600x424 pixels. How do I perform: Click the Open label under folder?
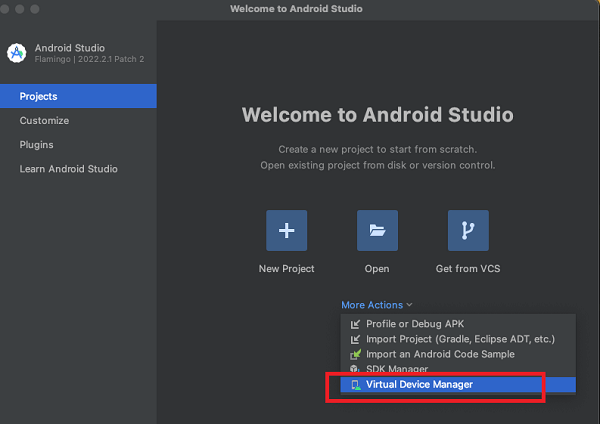tap(377, 269)
